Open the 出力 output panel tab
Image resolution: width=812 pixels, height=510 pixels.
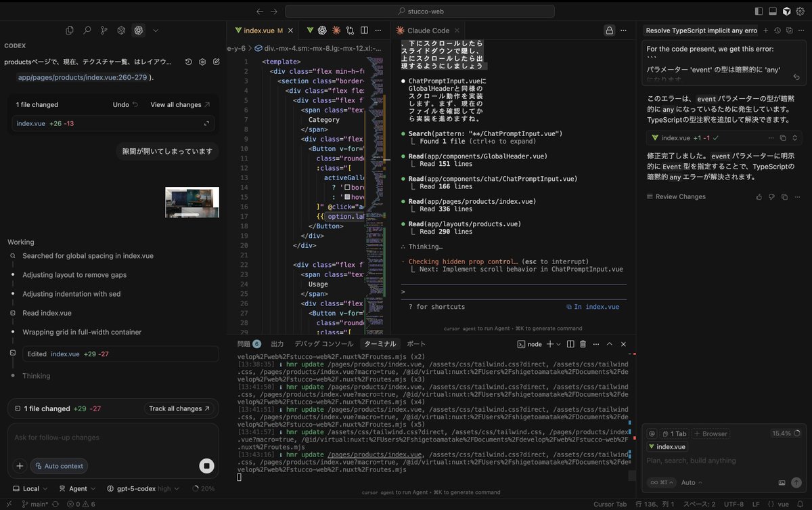277,344
